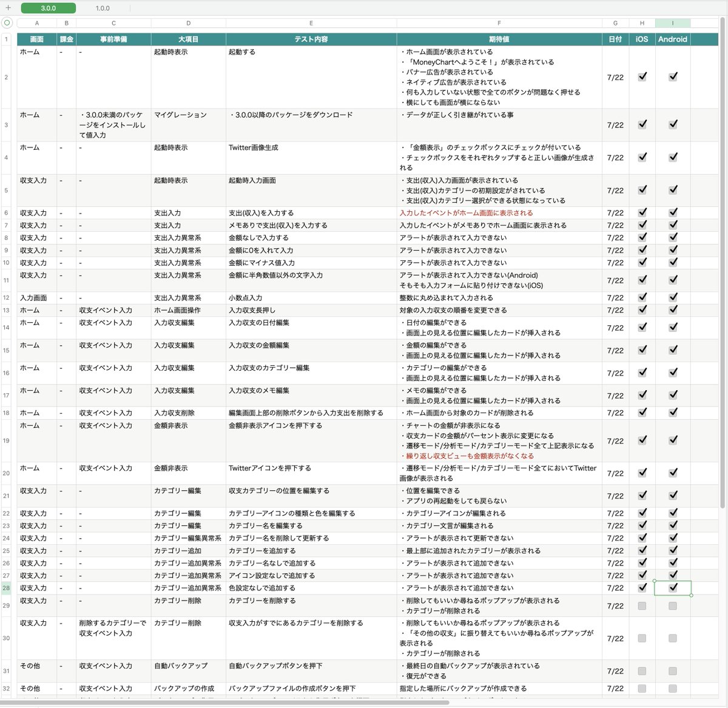Click the 期待値 column header cell

[499, 39]
